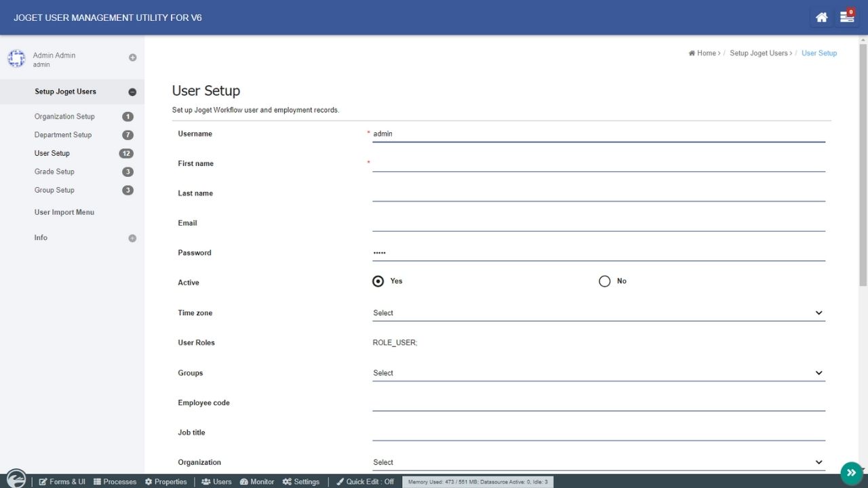Open Processes in the admin bar
This screenshot has width=868, height=488.
click(115, 482)
